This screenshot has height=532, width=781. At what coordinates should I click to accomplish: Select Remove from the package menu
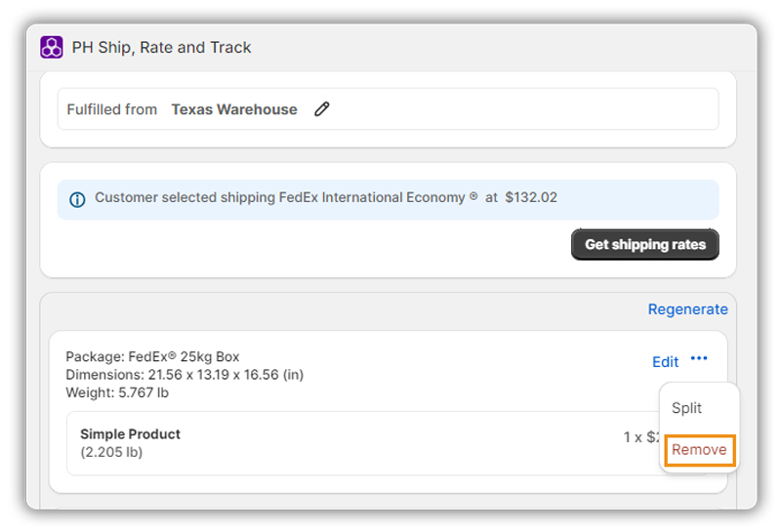[x=699, y=450]
